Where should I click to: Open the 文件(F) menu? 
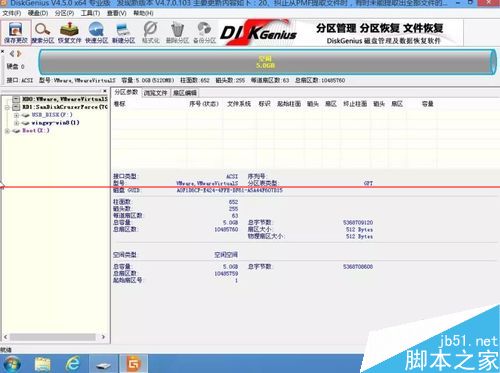coord(12,13)
